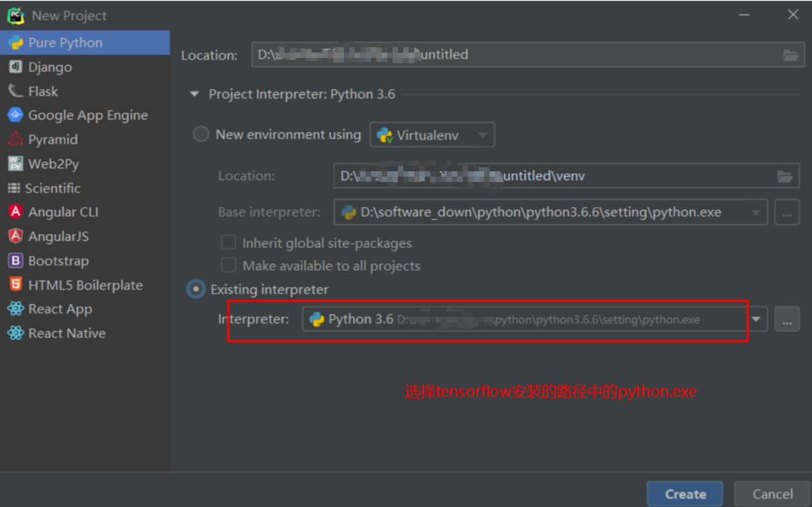Close the New Project dialog
The width and height of the screenshot is (812, 507).
click(x=793, y=15)
